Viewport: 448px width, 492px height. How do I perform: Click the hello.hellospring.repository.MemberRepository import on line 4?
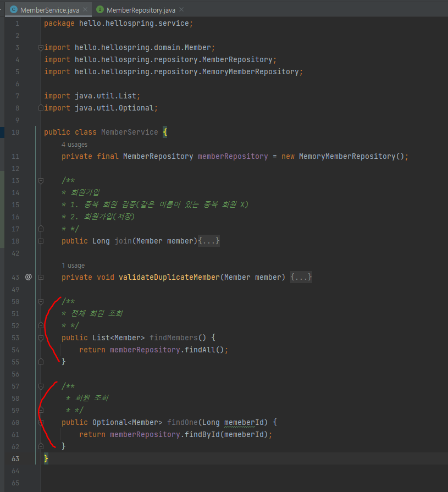click(x=160, y=59)
